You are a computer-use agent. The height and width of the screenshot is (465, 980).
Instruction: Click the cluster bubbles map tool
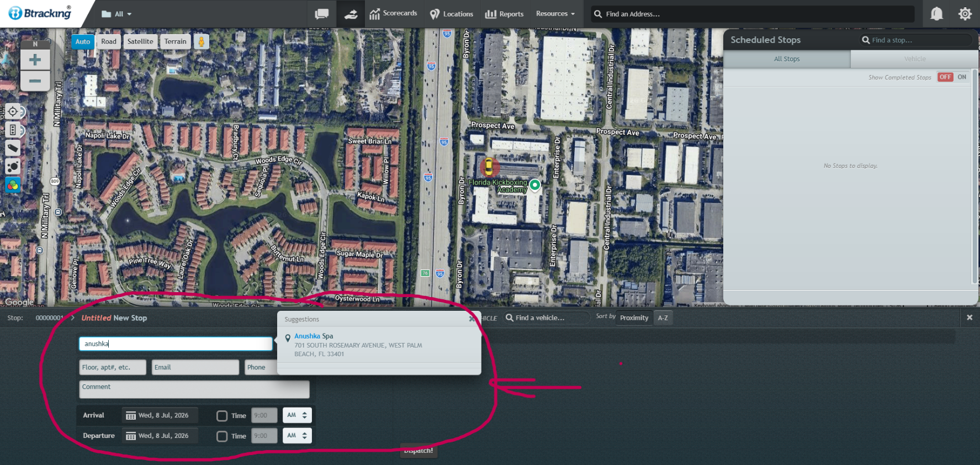pyautogui.click(x=13, y=166)
